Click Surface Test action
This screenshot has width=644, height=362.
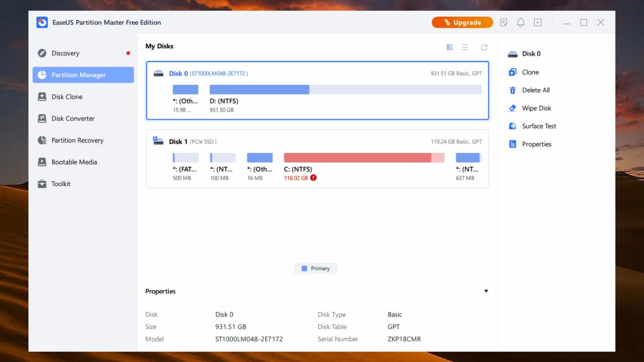point(539,126)
